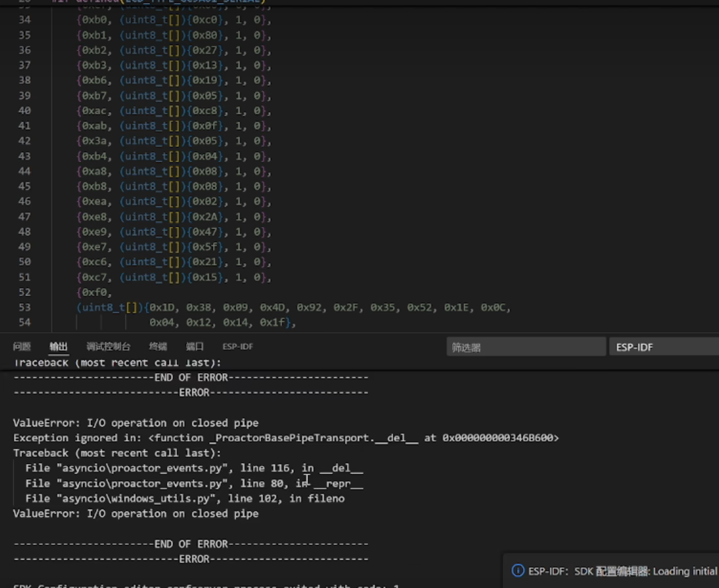Click line number 54 in the gutter

pyautogui.click(x=24, y=322)
